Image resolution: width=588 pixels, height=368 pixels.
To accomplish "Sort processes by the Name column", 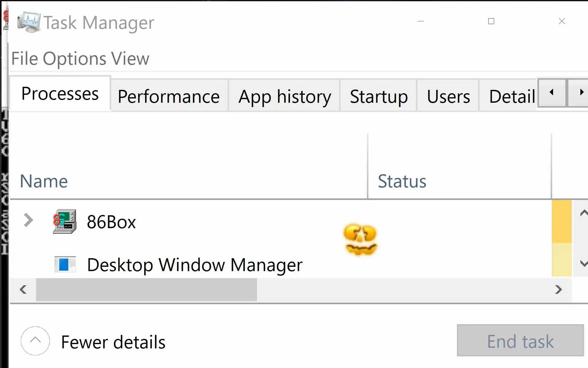I will coord(44,181).
